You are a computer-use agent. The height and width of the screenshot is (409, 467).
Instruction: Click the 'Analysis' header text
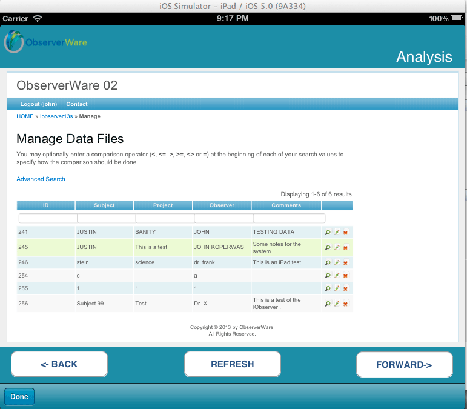coord(424,57)
